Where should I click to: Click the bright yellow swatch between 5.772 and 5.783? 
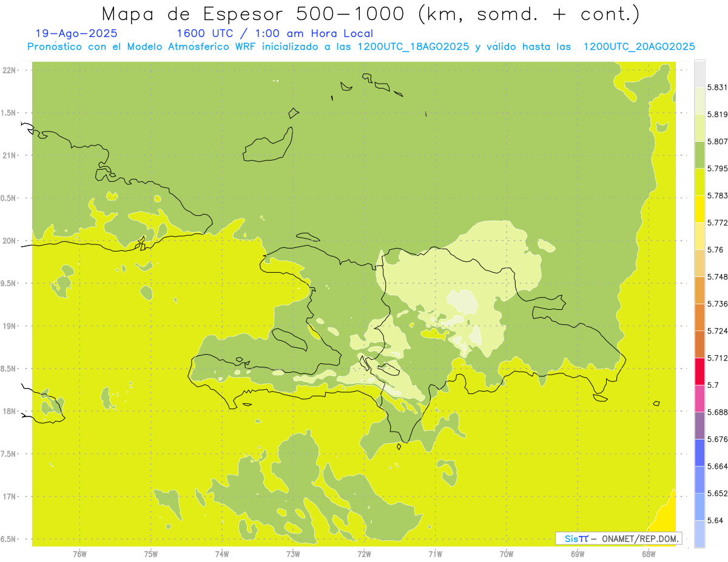point(699,209)
